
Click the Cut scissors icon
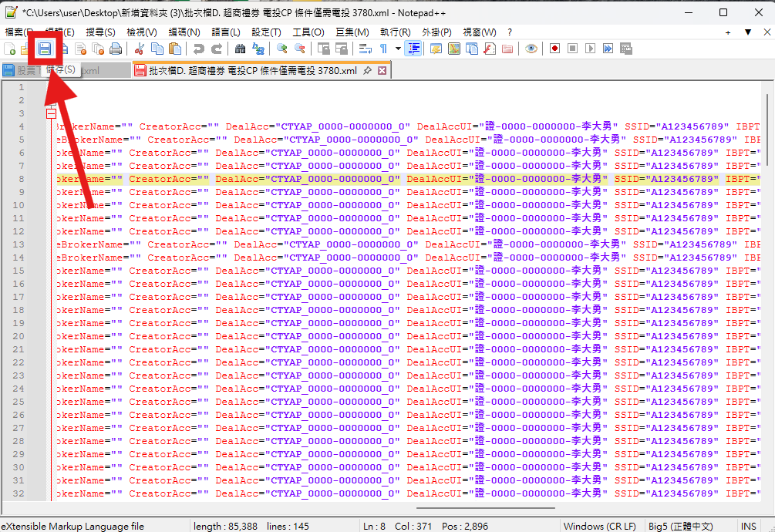click(x=140, y=49)
